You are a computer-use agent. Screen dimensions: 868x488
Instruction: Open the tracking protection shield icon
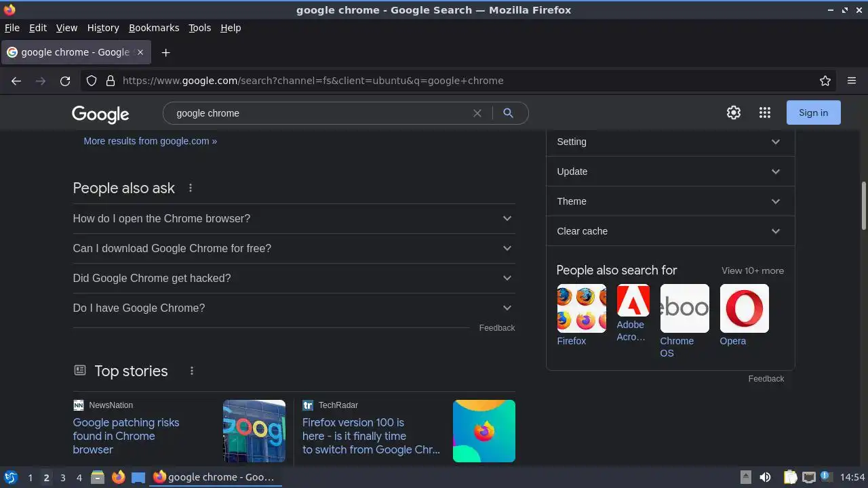point(92,81)
